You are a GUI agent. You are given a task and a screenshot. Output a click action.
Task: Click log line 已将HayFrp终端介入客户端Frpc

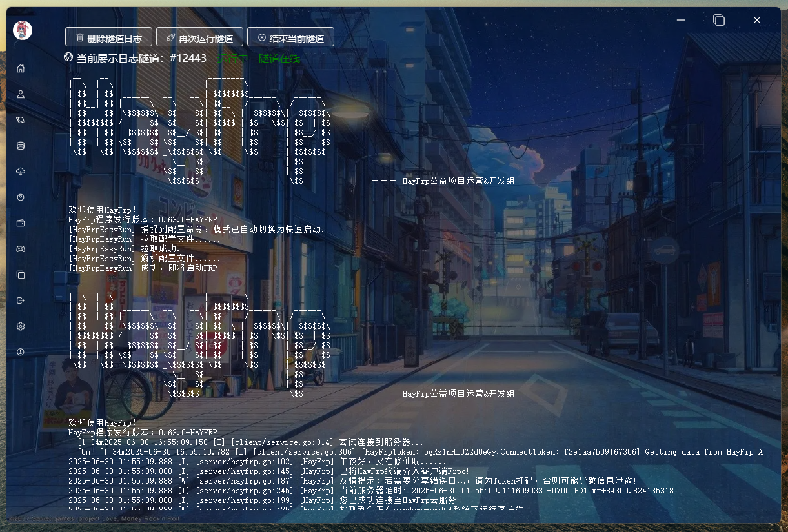[x=268, y=471]
